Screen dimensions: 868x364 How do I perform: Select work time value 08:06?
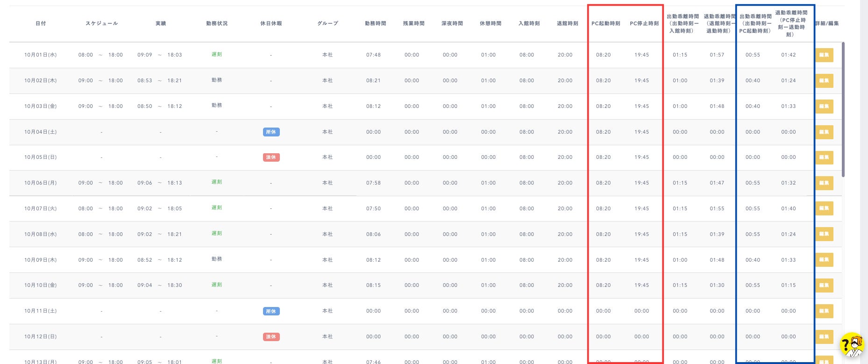[373, 235]
